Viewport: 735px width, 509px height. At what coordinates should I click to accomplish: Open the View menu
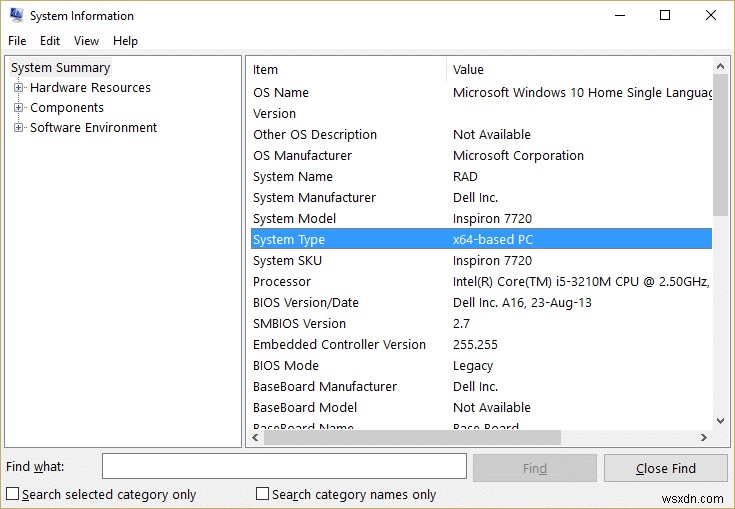point(86,41)
